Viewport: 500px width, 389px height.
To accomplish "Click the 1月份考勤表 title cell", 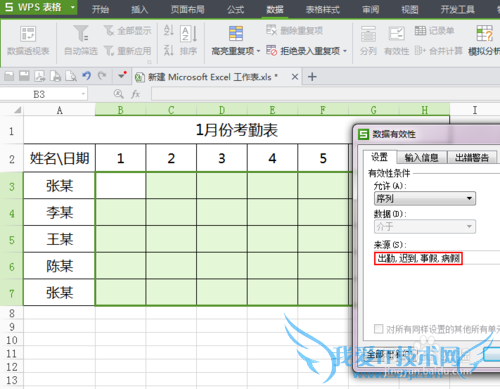I will click(237, 130).
